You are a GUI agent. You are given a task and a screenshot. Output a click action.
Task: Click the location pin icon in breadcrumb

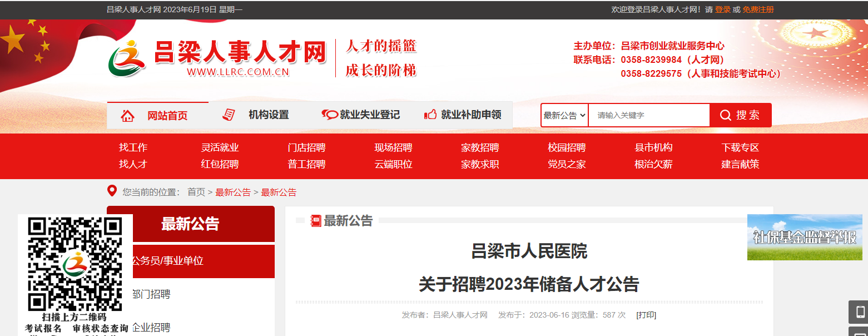pos(112,191)
